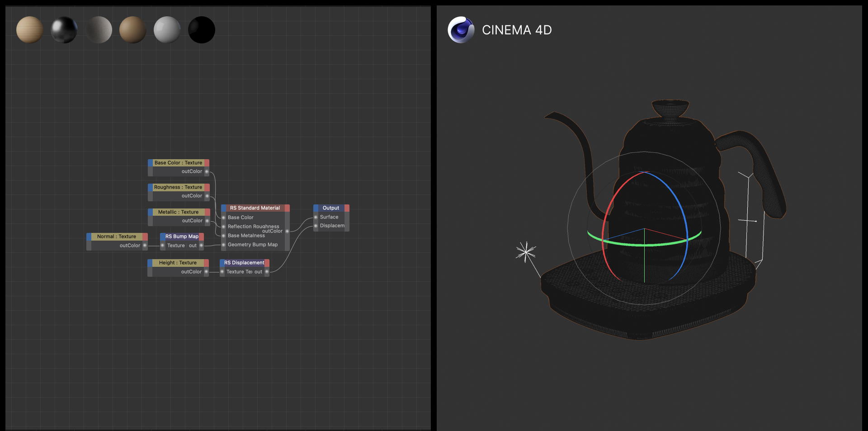Choose the brown leather material sphere

coord(132,30)
